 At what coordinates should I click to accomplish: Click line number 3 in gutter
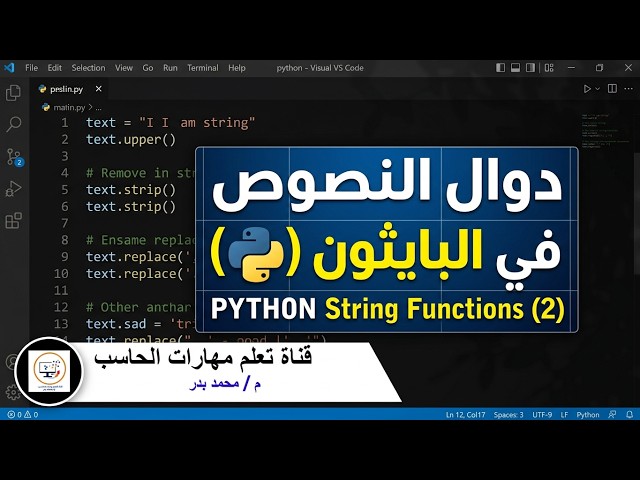point(64,156)
